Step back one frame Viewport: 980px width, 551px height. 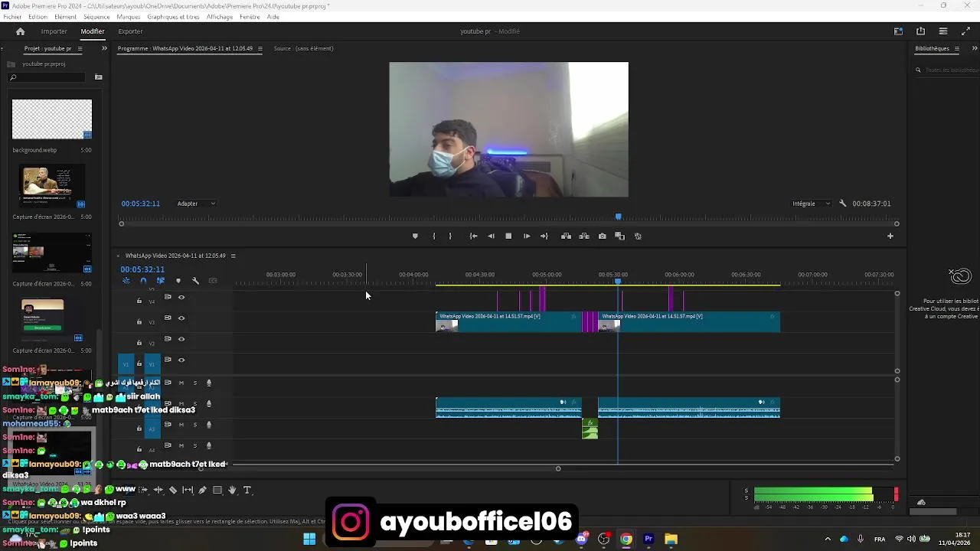[x=491, y=236]
